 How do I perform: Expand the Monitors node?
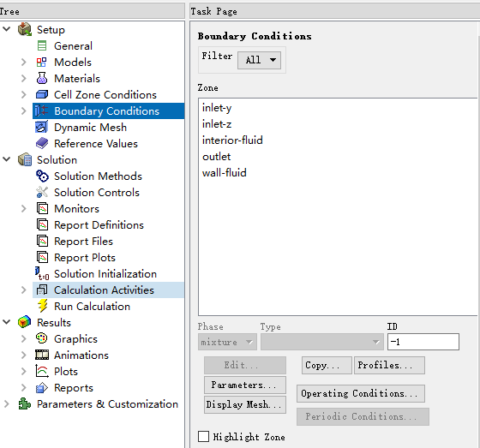(x=24, y=208)
